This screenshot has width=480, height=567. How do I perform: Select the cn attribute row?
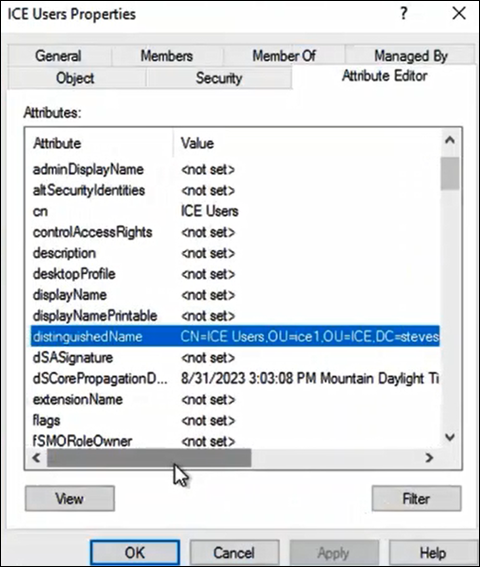pos(235,212)
